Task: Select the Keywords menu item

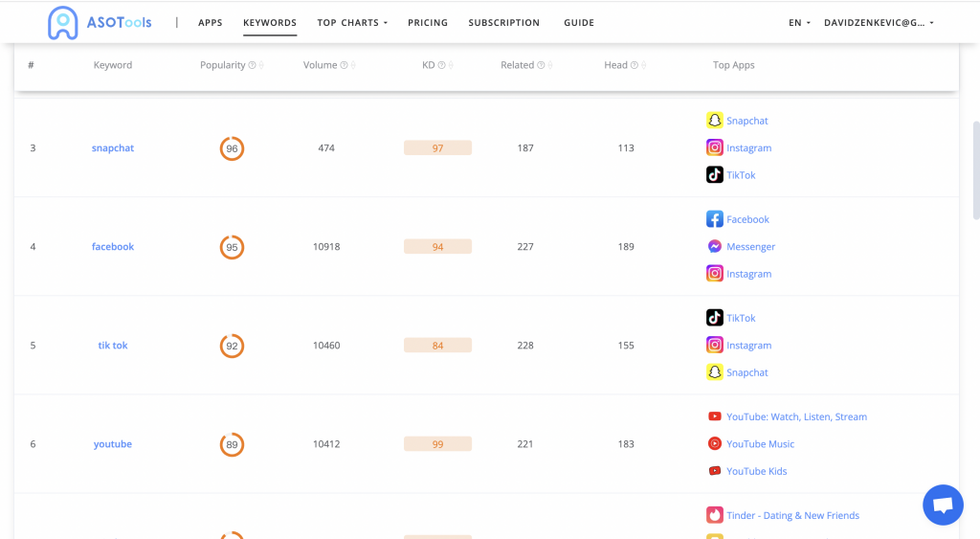Action: tap(270, 23)
